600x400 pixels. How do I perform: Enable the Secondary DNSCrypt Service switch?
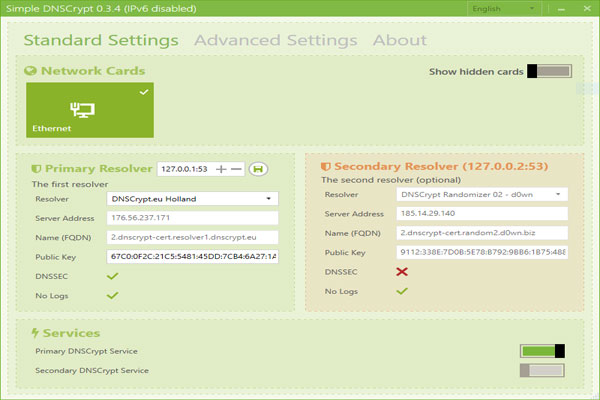pos(543,370)
